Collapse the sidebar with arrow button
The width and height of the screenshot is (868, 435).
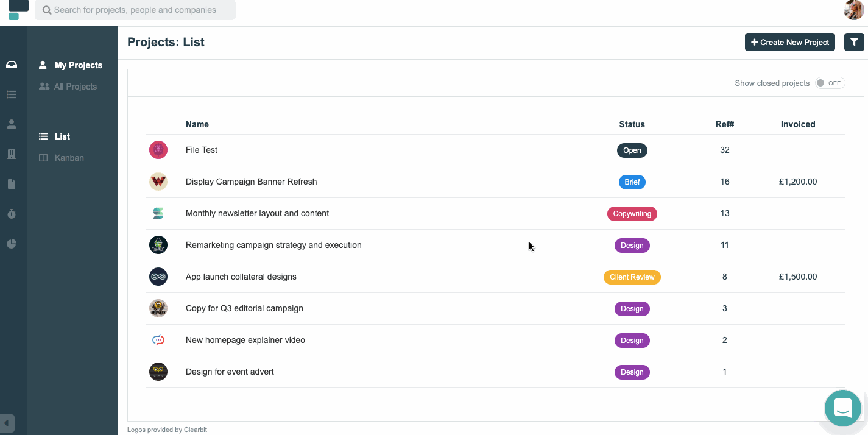[7, 423]
